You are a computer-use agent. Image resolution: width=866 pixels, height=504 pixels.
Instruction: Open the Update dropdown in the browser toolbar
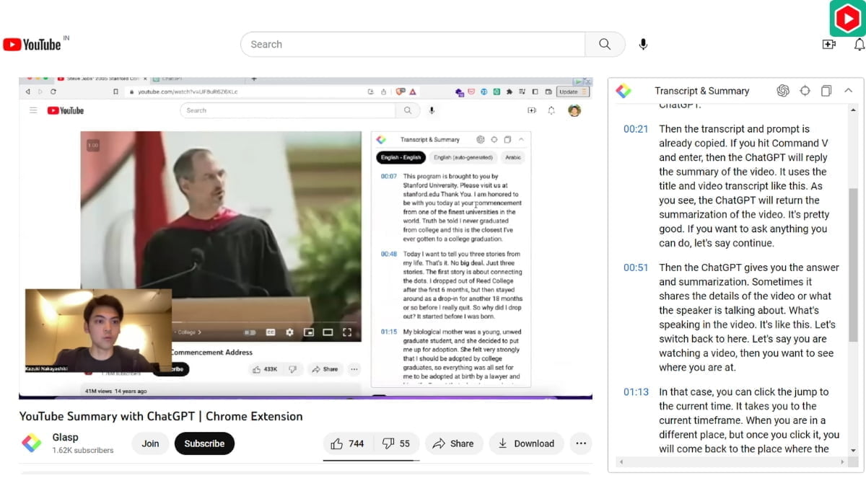[572, 92]
